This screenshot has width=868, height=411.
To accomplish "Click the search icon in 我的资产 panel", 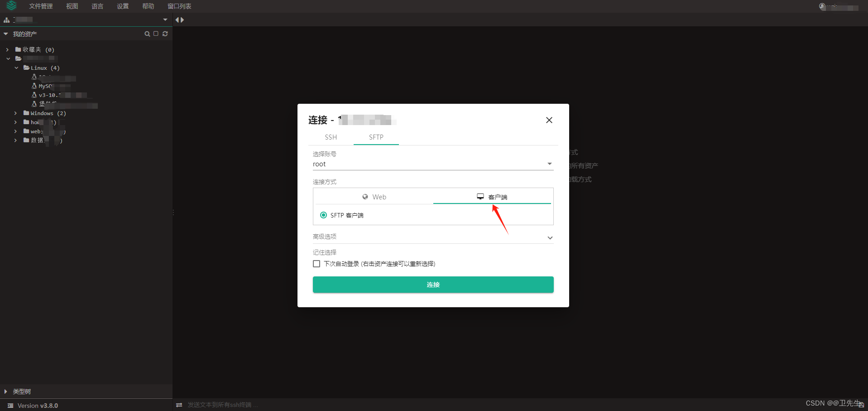I will click(x=147, y=34).
